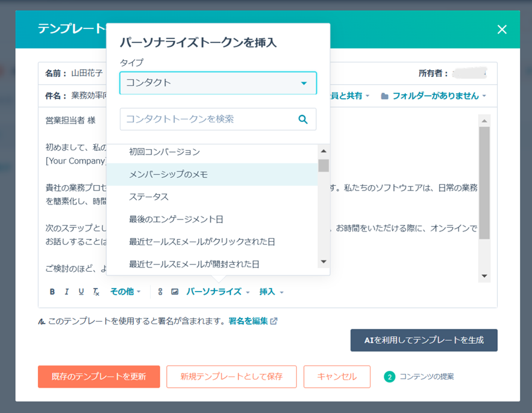Choose the ステータス token from the list
Screen dimensions: 532x413
click(213, 197)
